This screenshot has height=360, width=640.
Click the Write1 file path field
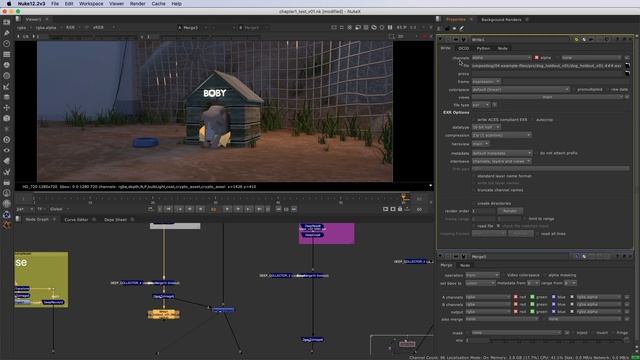pos(547,65)
